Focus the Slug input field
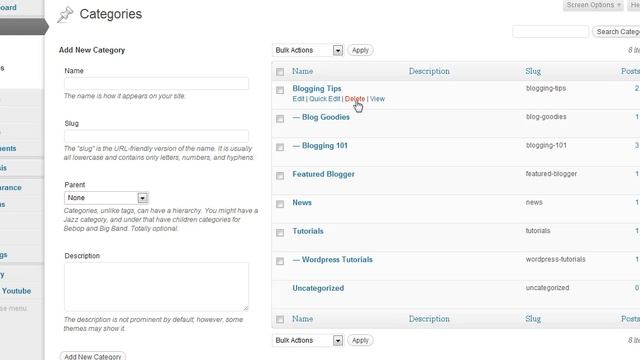 click(x=156, y=136)
